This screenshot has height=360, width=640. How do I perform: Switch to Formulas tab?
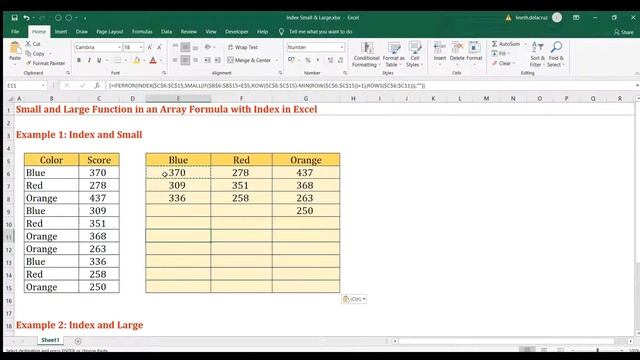[x=142, y=31]
